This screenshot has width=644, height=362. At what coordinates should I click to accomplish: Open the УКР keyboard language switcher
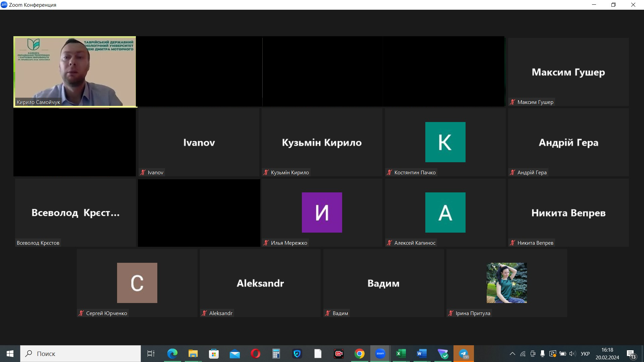click(585, 354)
